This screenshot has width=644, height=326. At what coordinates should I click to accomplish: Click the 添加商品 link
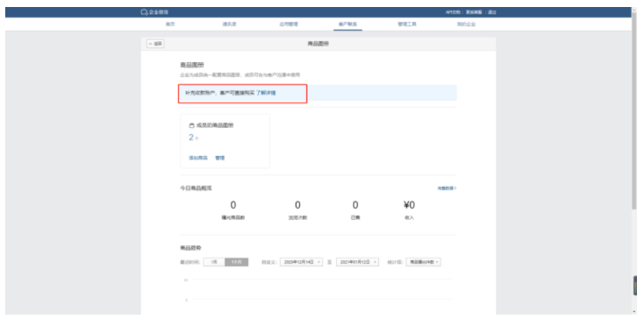198,158
